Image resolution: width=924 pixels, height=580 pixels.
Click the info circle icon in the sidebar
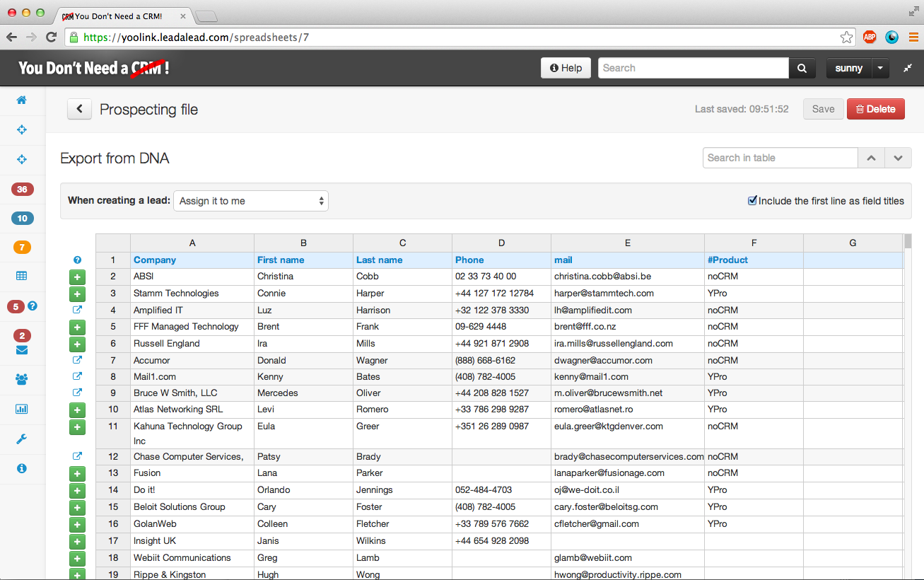(x=22, y=468)
